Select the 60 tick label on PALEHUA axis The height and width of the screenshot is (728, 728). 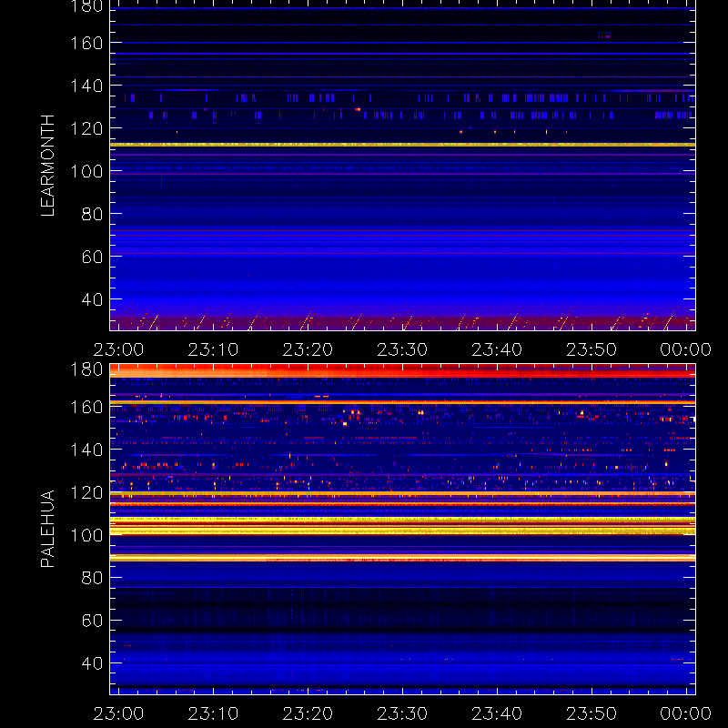(x=92, y=621)
